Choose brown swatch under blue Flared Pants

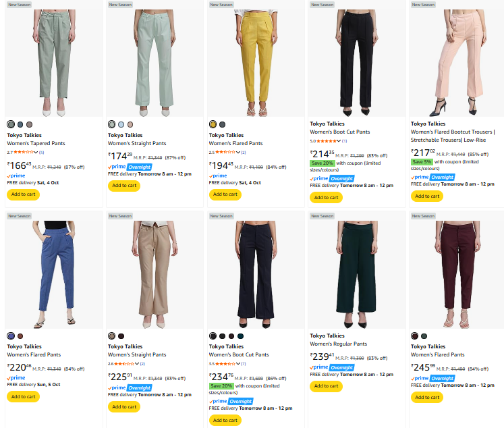20,336
